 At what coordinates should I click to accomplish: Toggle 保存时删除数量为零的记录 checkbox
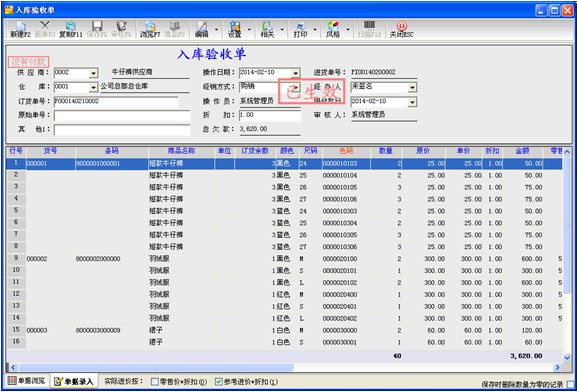coord(571,384)
